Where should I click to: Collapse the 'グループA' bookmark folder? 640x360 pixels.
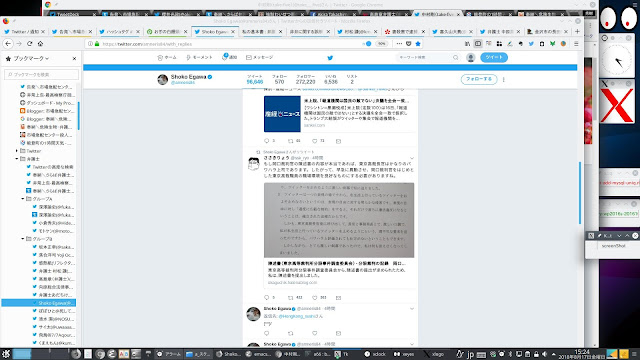(x=23, y=199)
